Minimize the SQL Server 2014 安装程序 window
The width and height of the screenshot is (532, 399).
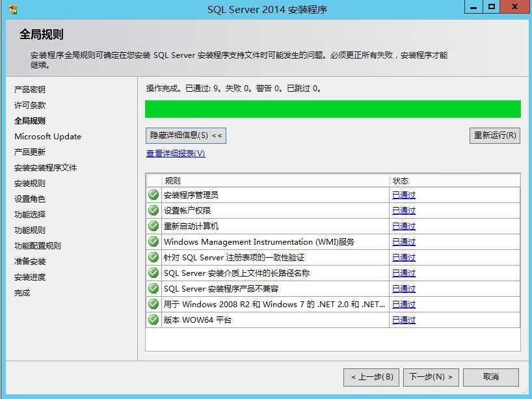click(x=473, y=7)
